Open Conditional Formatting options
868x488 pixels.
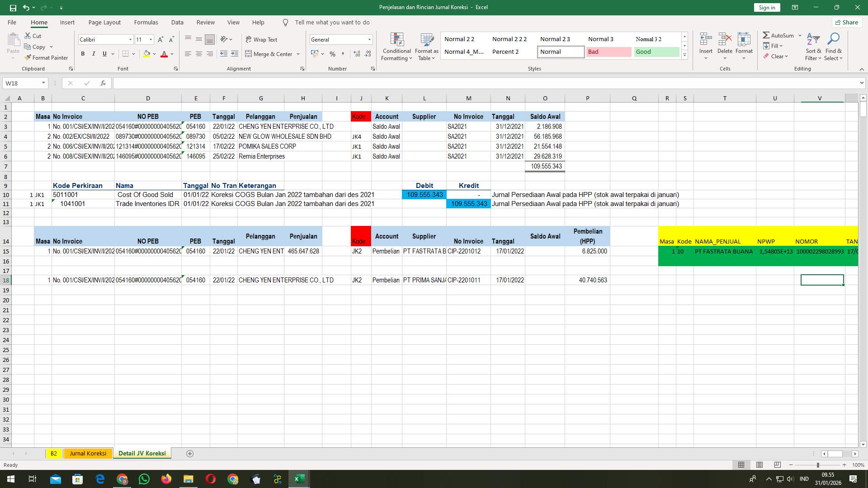click(396, 47)
